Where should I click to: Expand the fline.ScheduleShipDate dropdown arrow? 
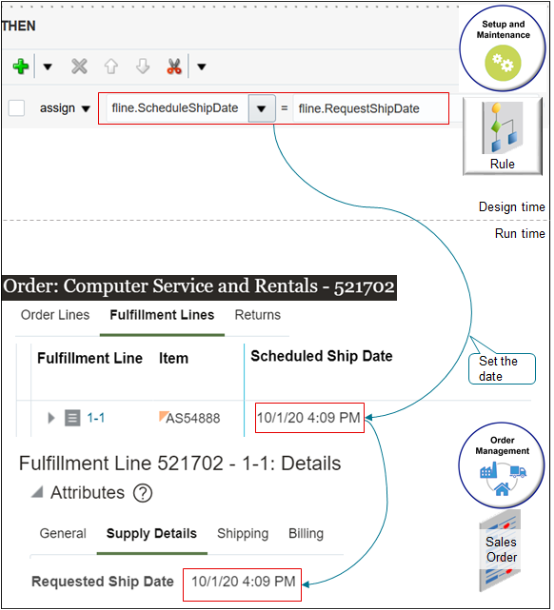[x=261, y=109]
